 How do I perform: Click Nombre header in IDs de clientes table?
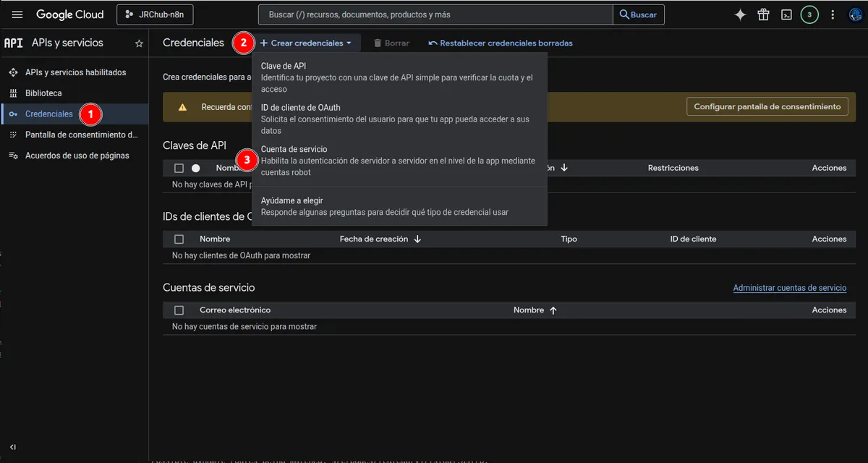[215, 239]
